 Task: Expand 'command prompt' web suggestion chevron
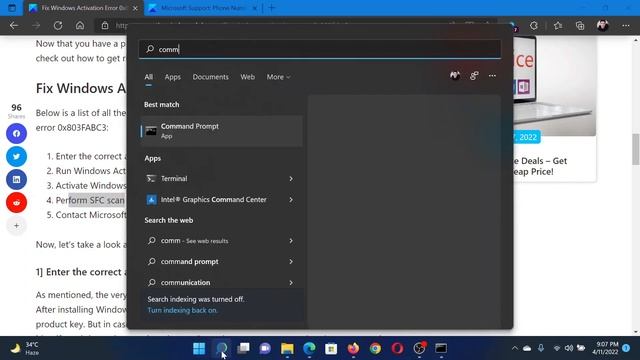pyautogui.click(x=291, y=262)
